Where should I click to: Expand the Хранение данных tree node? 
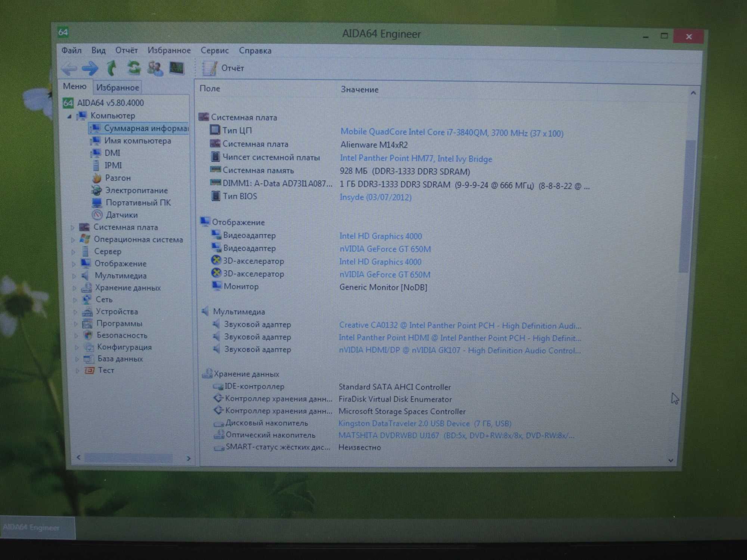click(x=74, y=288)
